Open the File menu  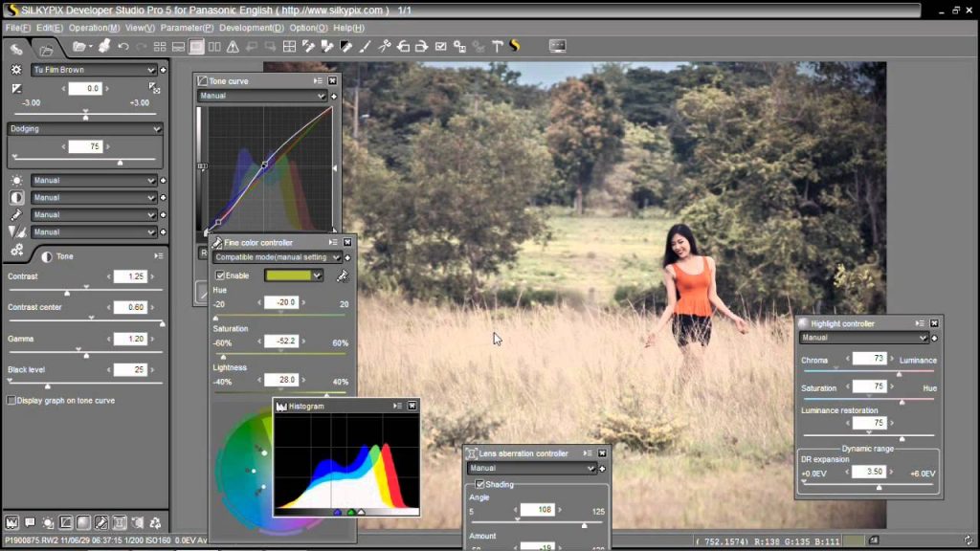point(17,28)
